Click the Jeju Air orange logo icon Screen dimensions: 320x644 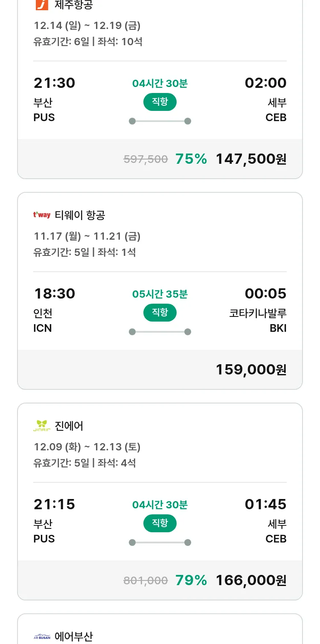(42, 5)
